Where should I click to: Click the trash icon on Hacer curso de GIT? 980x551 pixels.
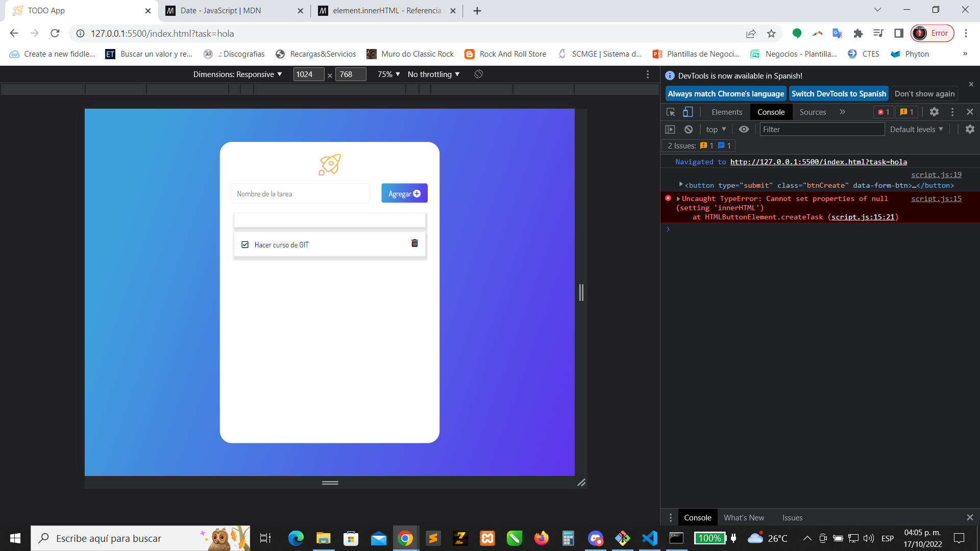pos(414,243)
